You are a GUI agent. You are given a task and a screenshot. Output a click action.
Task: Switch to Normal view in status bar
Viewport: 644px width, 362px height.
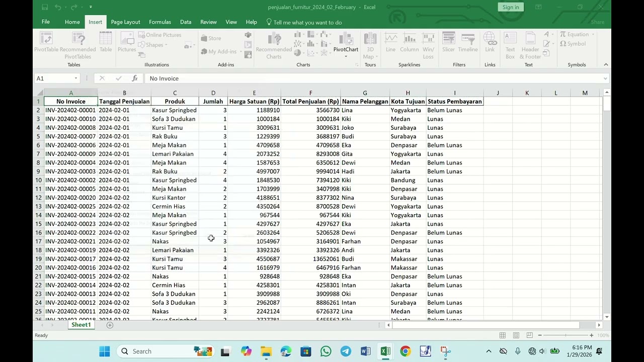502,335
